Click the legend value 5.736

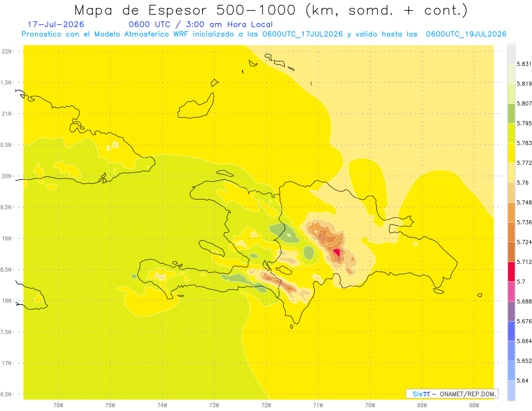coord(525,222)
